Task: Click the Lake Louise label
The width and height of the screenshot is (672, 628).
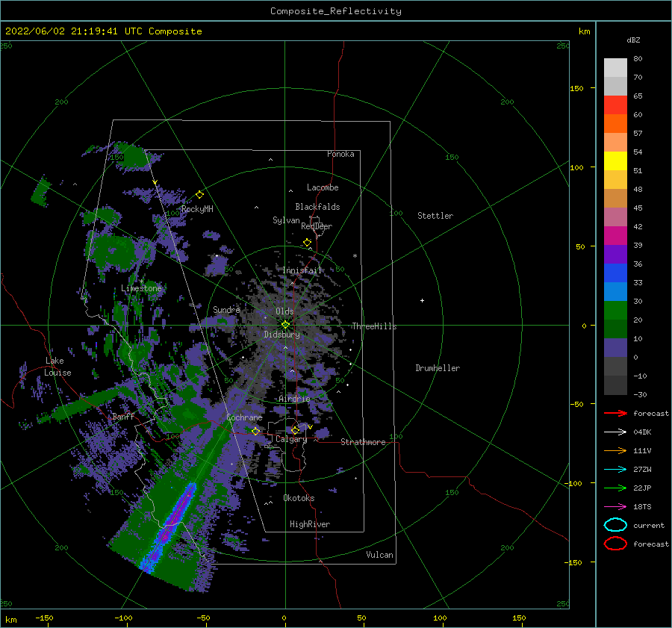Action: 57,367
